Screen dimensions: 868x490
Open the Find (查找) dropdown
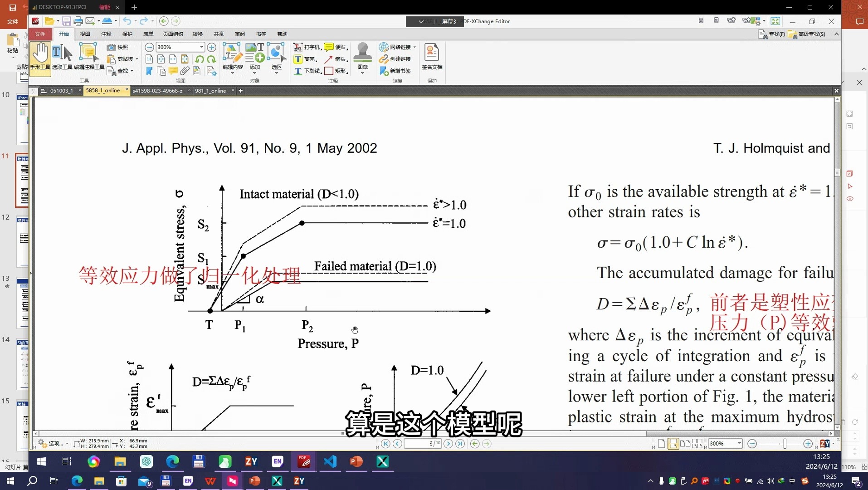pyautogui.click(x=120, y=71)
